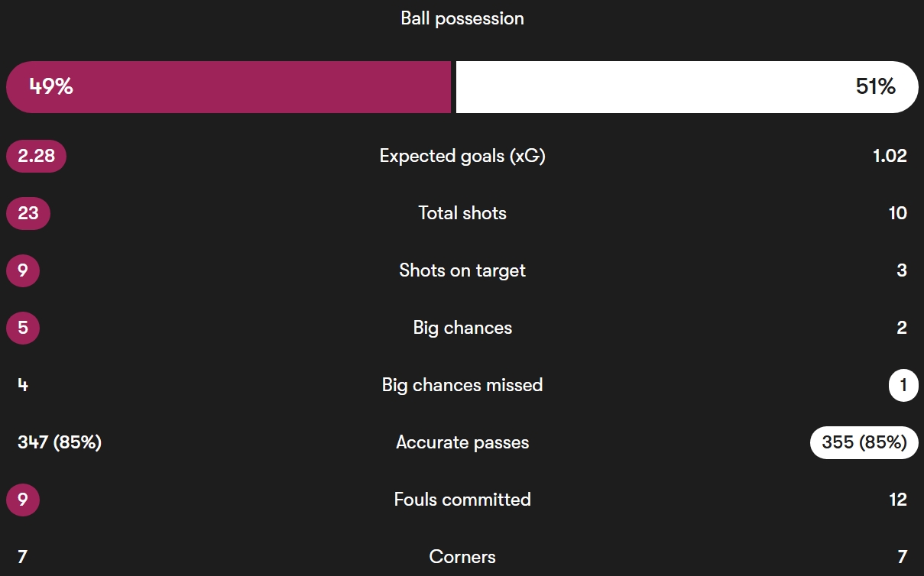Click the 23 total shots badge
The width and height of the screenshot is (924, 576).
click(x=28, y=213)
